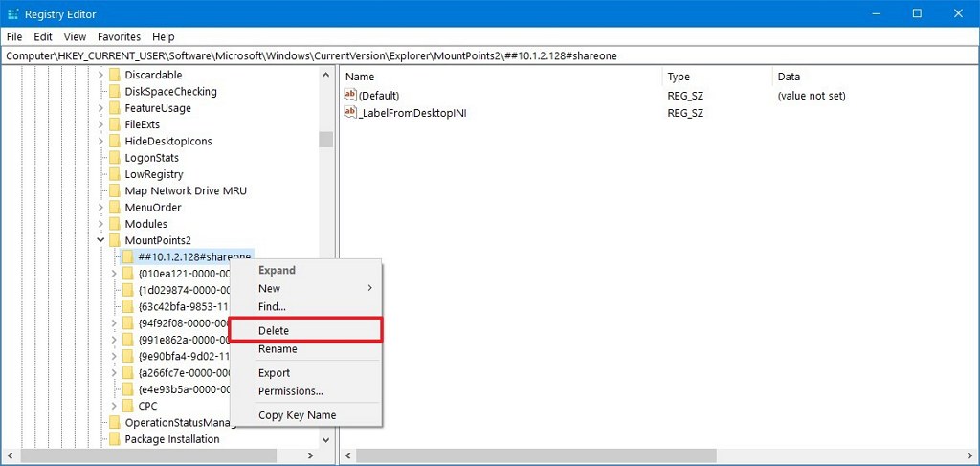The image size is (980, 466).
Task: Select the CPC folder icon
Action: coord(127,406)
